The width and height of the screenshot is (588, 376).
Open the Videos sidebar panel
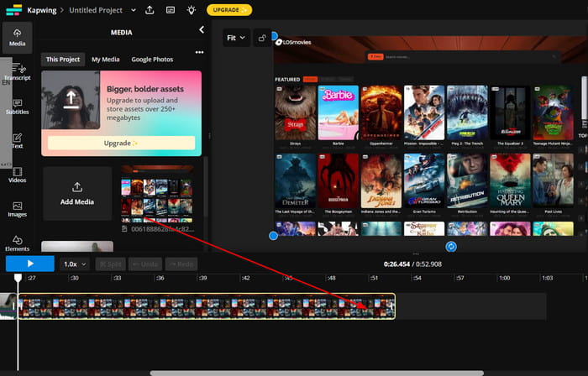(18, 175)
